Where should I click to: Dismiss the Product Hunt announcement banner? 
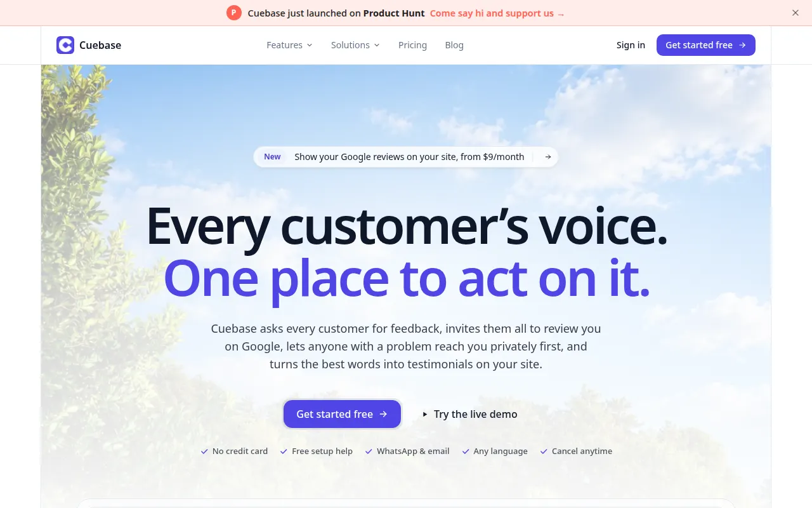(x=796, y=13)
